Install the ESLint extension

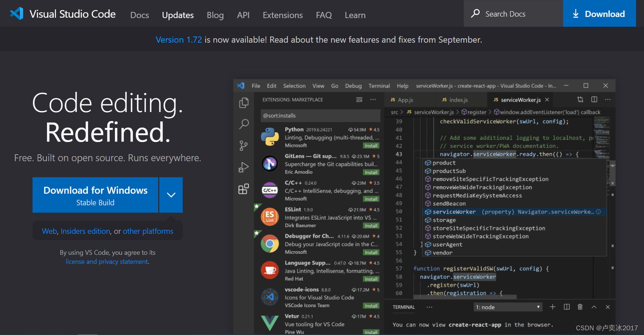pos(371,226)
